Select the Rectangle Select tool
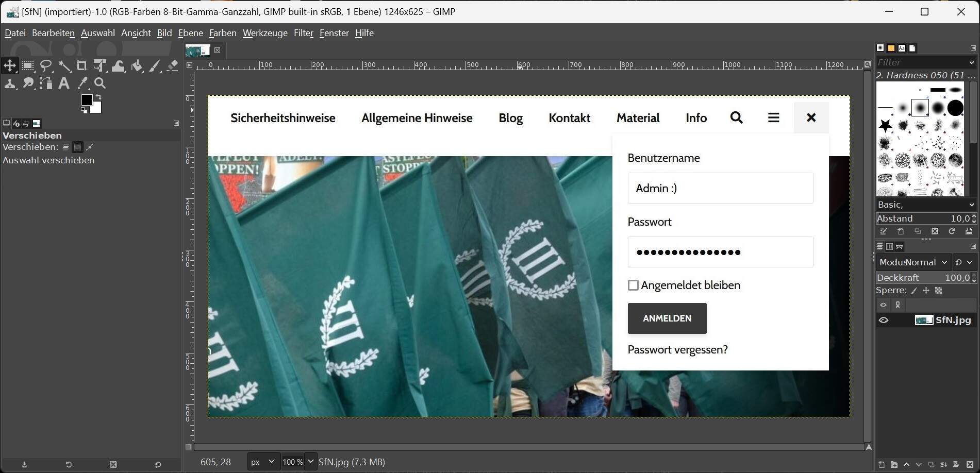Image resolution: width=980 pixels, height=473 pixels. pyautogui.click(x=28, y=65)
